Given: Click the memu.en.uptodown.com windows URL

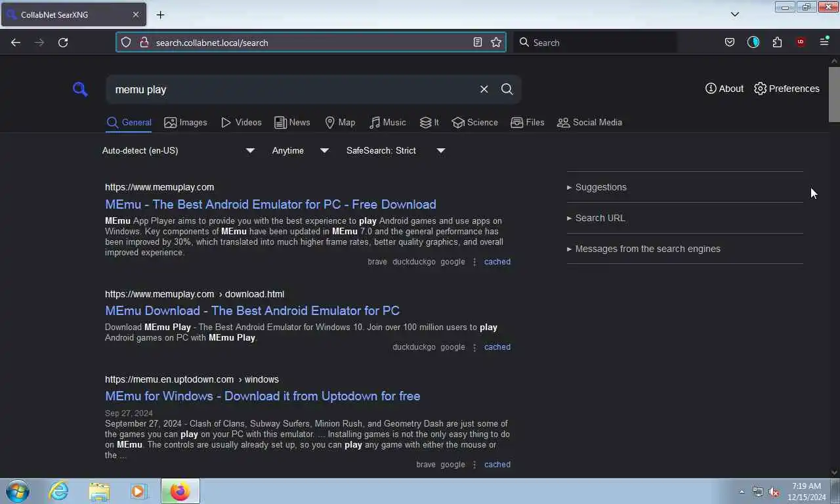Looking at the screenshot, I should pos(192,379).
